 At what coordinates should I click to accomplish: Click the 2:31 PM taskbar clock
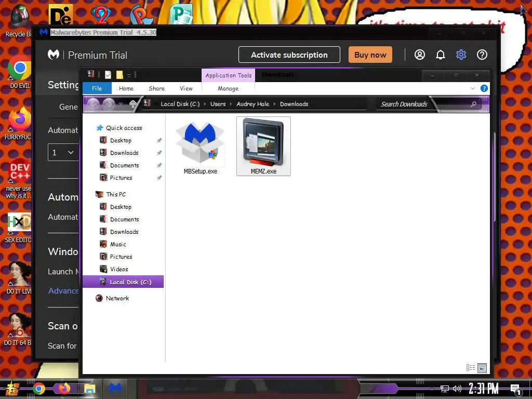point(484,389)
